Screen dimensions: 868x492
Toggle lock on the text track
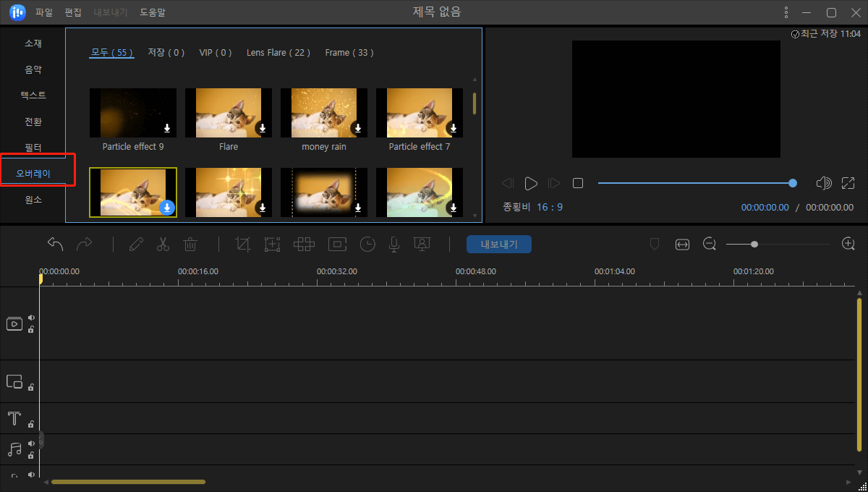click(x=31, y=424)
